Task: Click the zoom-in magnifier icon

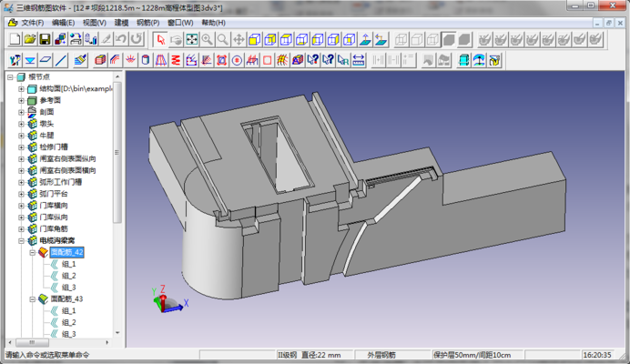Action: click(x=207, y=39)
